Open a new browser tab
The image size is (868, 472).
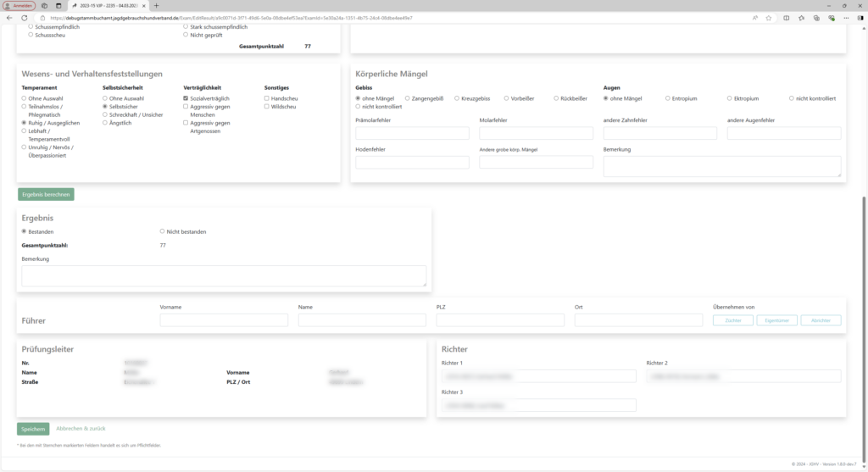tap(156, 6)
